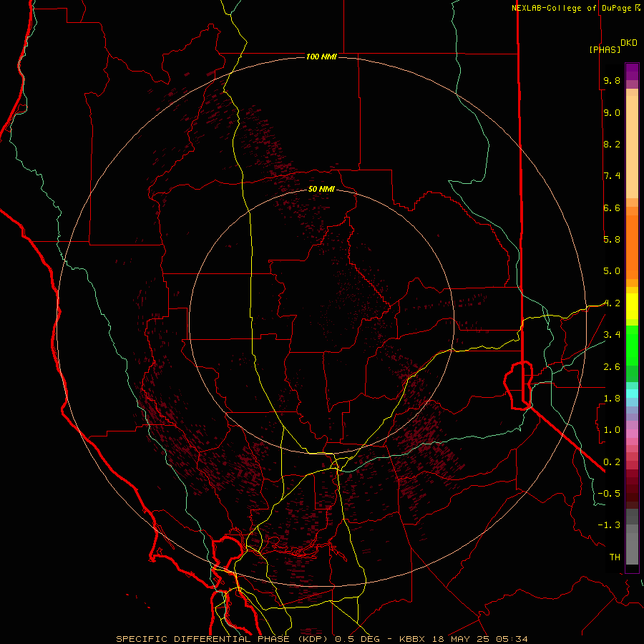Select the 9.8 value on the KDP scale
644x644 pixels.
point(612,80)
